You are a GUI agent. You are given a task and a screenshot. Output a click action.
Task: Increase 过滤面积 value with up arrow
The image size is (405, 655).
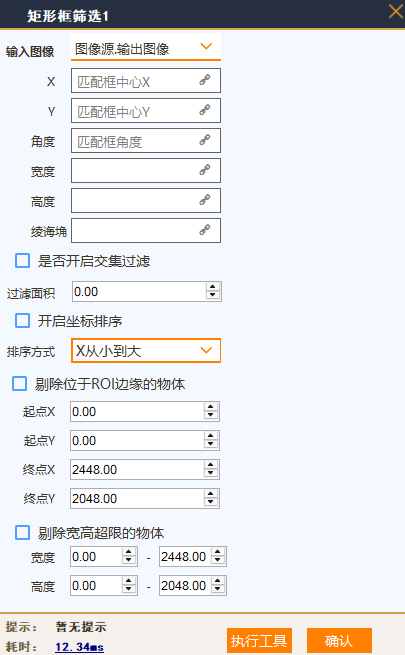coord(213,287)
